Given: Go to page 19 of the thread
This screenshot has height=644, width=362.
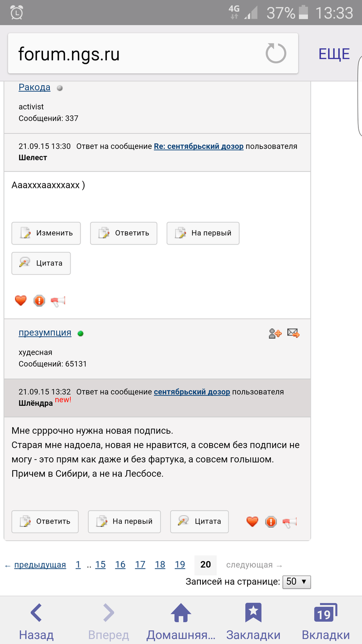Looking at the screenshot, I should pyautogui.click(x=180, y=565).
